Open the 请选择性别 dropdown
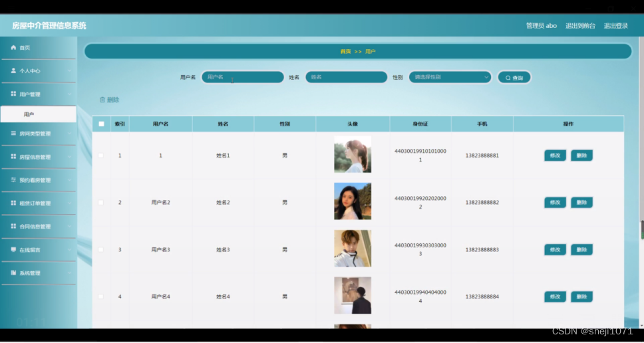644x343 pixels. click(450, 77)
